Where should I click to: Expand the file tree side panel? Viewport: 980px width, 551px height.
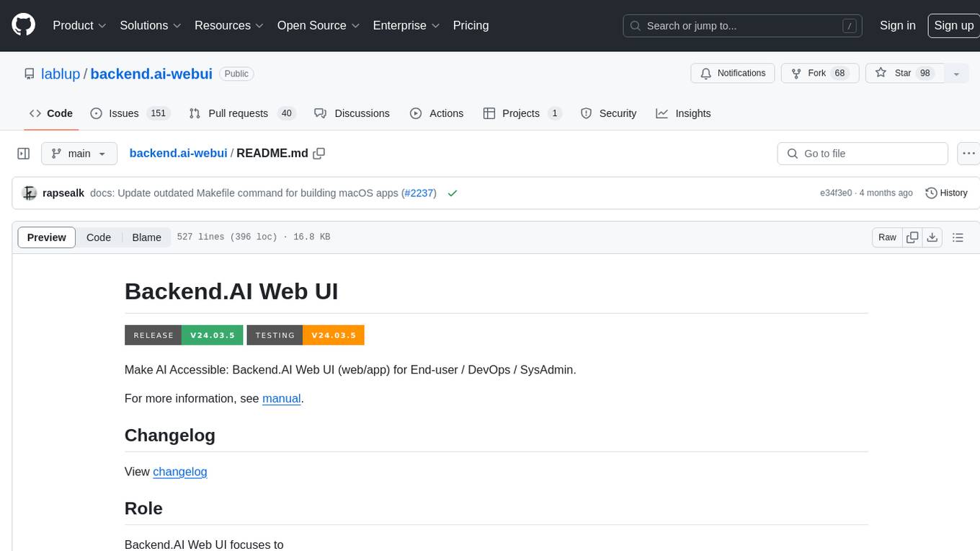pos(24,154)
